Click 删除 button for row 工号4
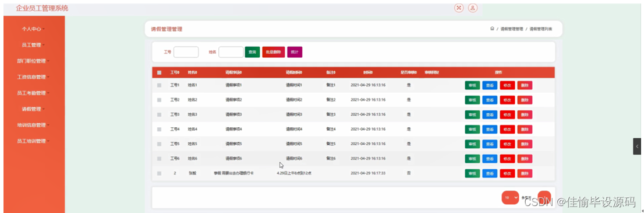Viewport: 644px width, 213px height. click(525, 130)
